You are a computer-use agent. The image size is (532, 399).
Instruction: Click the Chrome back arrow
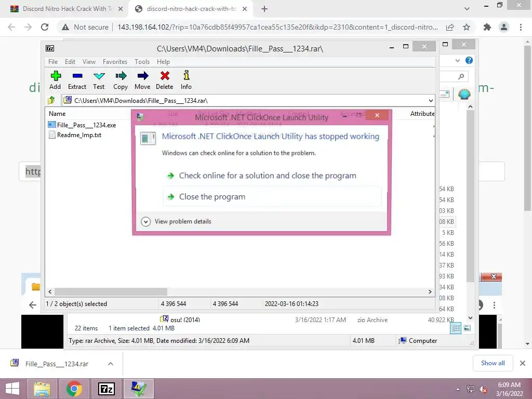[11, 27]
